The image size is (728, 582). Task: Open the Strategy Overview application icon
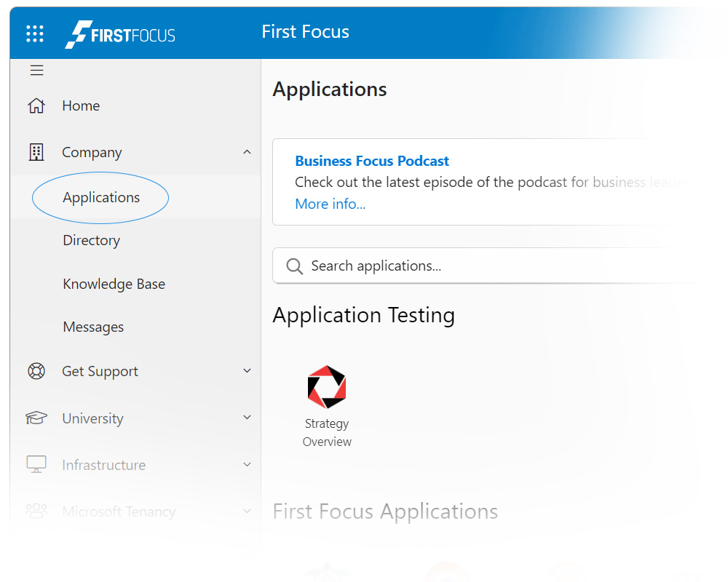326,386
